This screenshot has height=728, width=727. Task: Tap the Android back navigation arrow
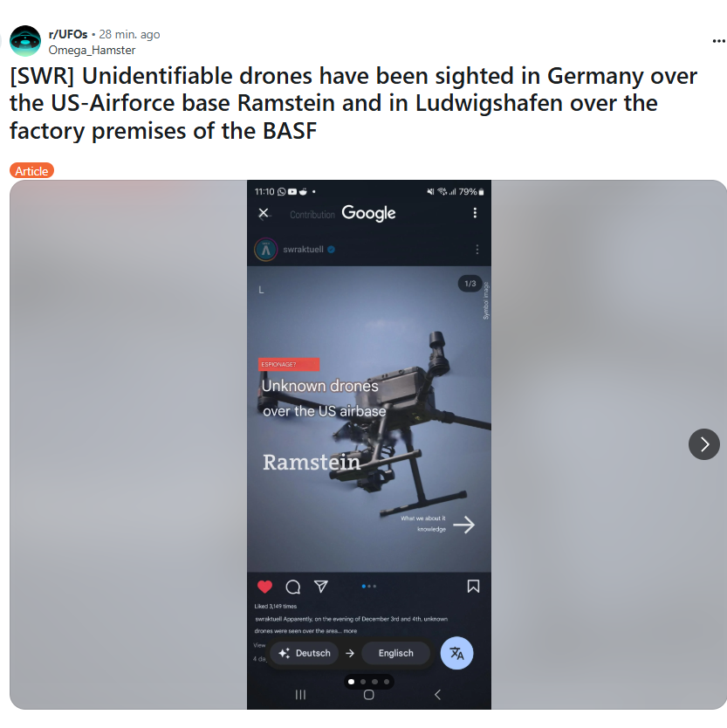tap(437, 695)
